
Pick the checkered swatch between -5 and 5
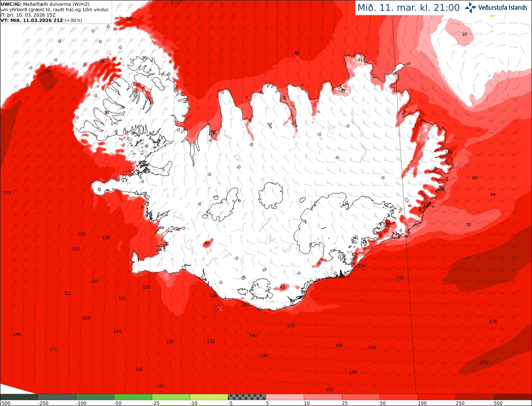pos(247,397)
